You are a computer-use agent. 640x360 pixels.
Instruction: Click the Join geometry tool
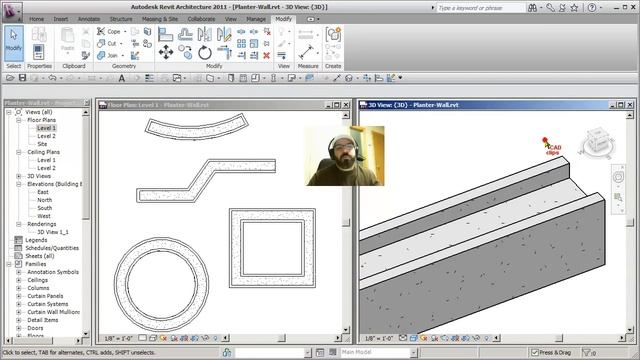[108, 55]
